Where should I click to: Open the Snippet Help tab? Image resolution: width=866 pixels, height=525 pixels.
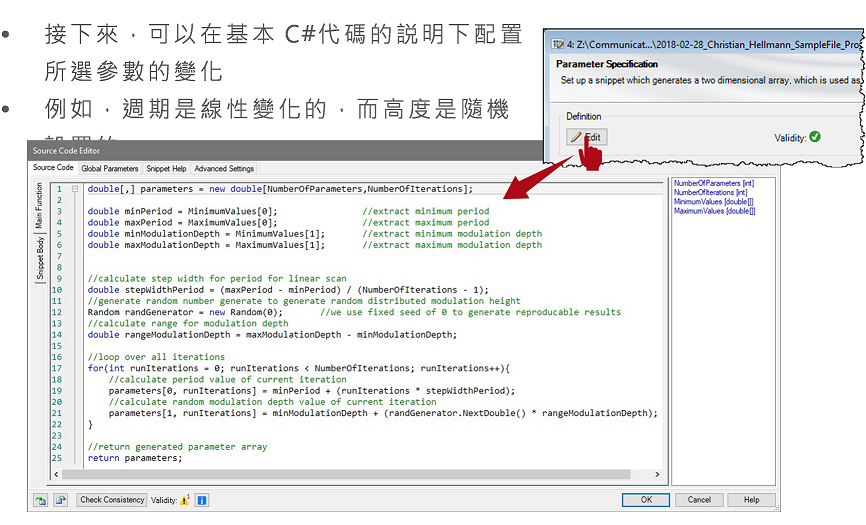166,169
